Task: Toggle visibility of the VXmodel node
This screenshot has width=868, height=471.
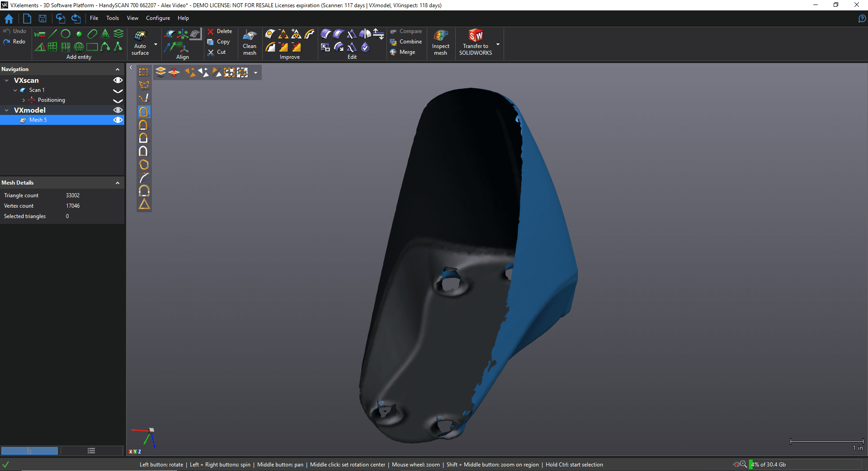Action: click(118, 110)
